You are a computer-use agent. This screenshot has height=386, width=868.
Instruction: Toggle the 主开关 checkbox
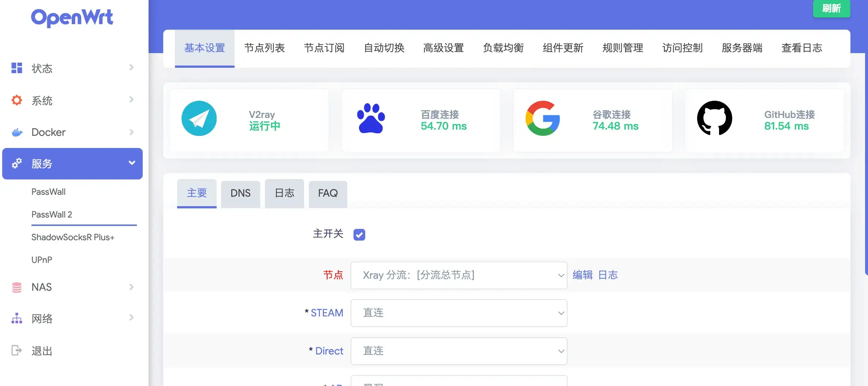pos(359,234)
